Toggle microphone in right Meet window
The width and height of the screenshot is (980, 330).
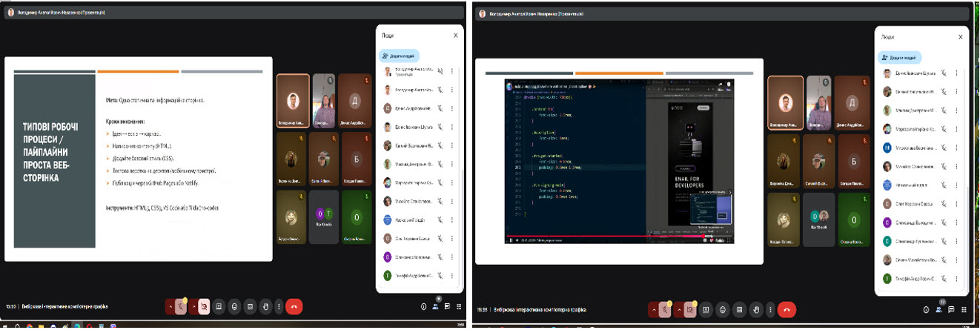tap(665, 308)
